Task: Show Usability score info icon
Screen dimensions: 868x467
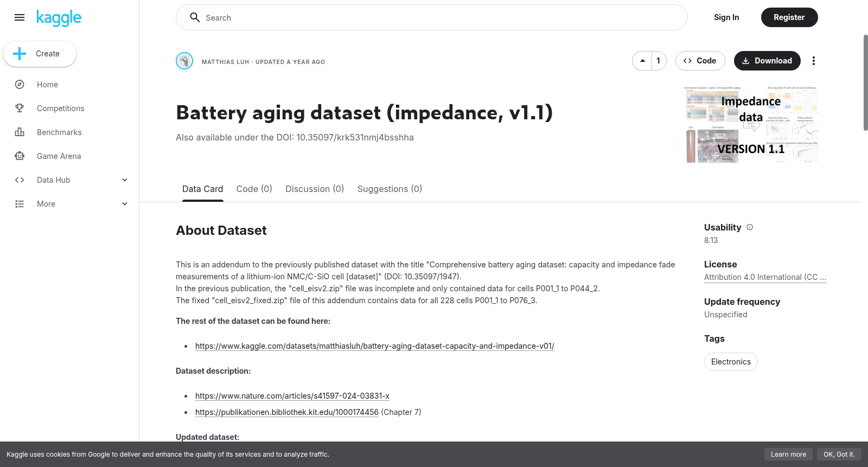Action: [x=750, y=227]
